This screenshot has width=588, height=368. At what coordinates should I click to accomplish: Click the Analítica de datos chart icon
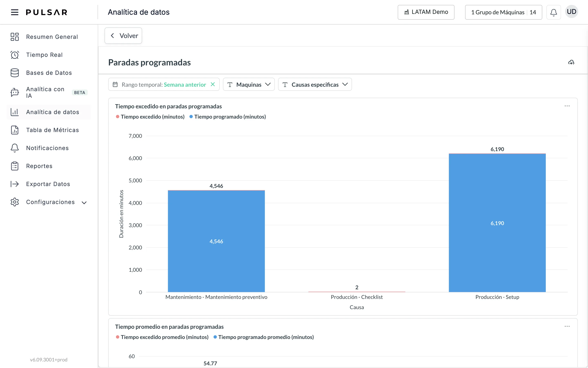(x=14, y=112)
